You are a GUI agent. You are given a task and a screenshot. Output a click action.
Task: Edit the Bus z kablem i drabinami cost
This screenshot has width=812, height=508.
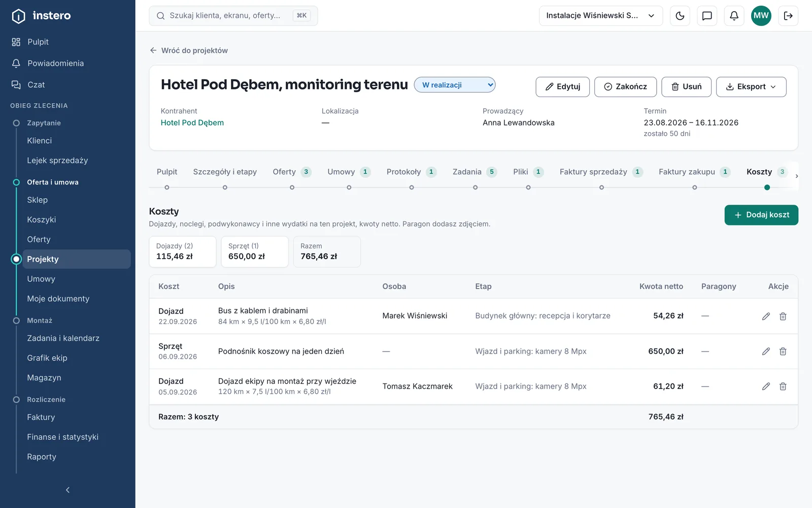(766, 316)
